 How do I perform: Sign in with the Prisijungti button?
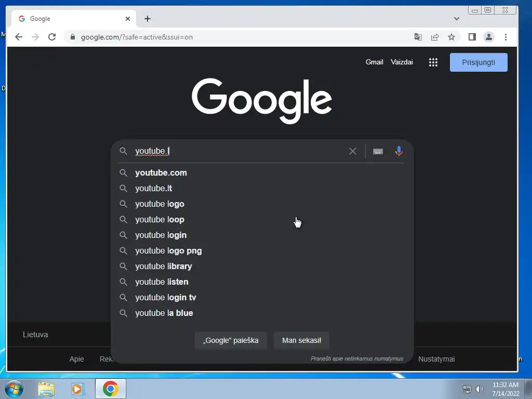pyautogui.click(x=478, y=62)
